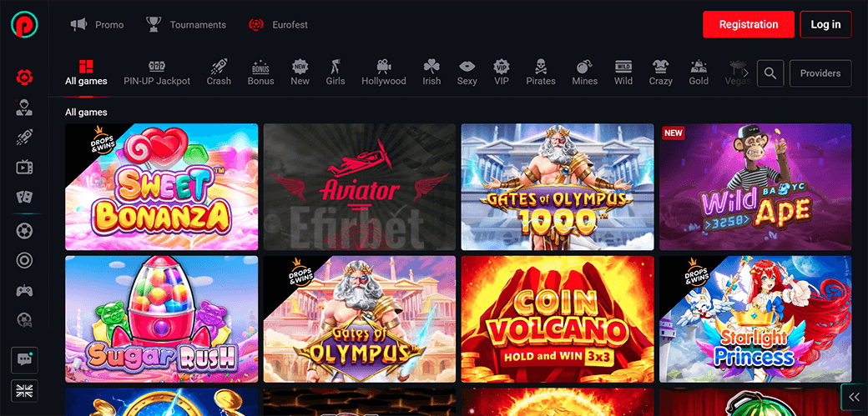Click the Registration button
The image size is (868, 416).
point(749,24)
